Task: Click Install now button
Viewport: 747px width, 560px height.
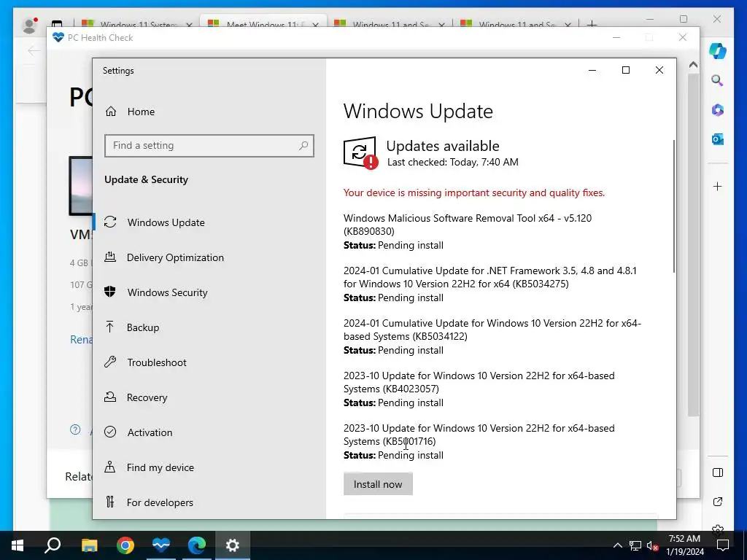Action: tap(378, 484)
